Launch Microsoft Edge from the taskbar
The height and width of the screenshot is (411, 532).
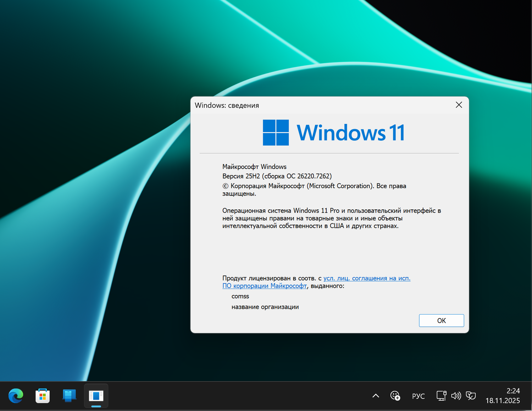(16, 395)
